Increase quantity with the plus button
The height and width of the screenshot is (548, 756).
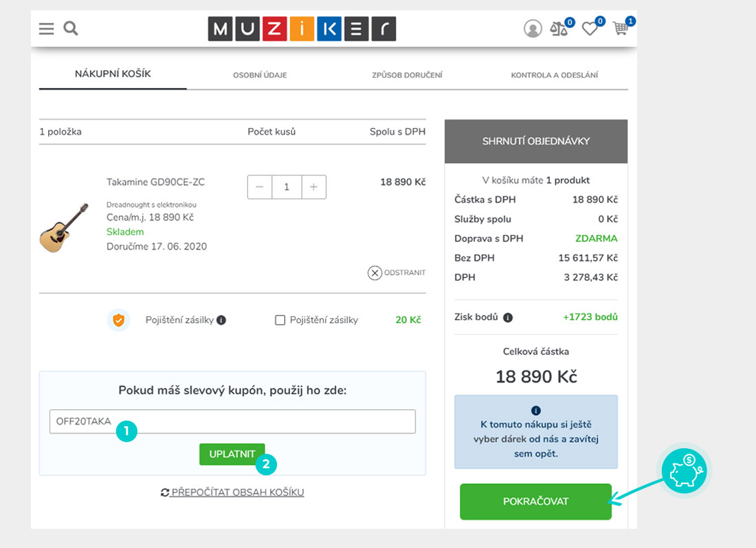point(313,187)
